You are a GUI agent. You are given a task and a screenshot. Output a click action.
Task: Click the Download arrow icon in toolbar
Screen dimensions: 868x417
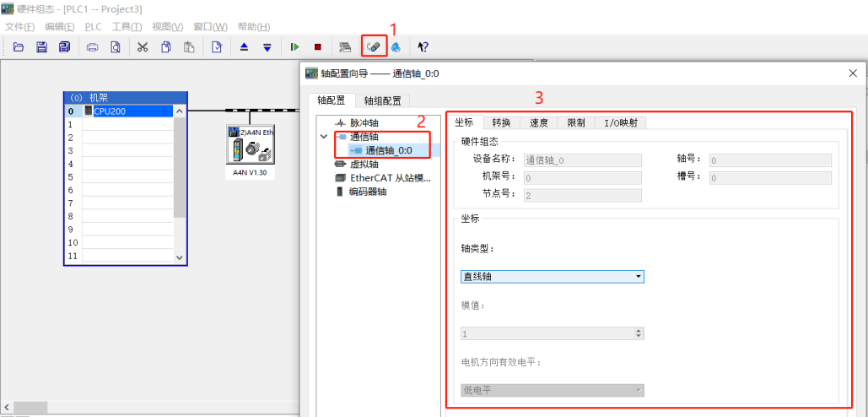pyautogui.click(x=267, y=47)
